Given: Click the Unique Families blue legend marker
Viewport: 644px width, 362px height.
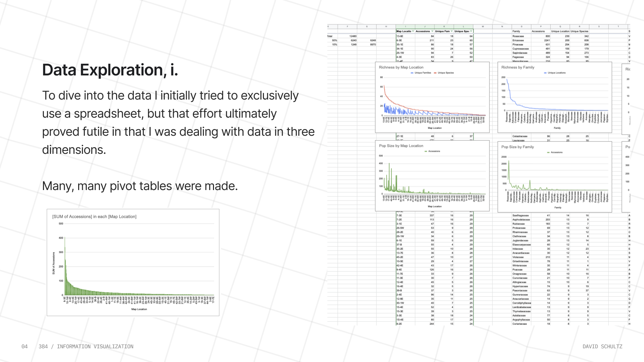Looking at the screenshot, I should 412,73.
